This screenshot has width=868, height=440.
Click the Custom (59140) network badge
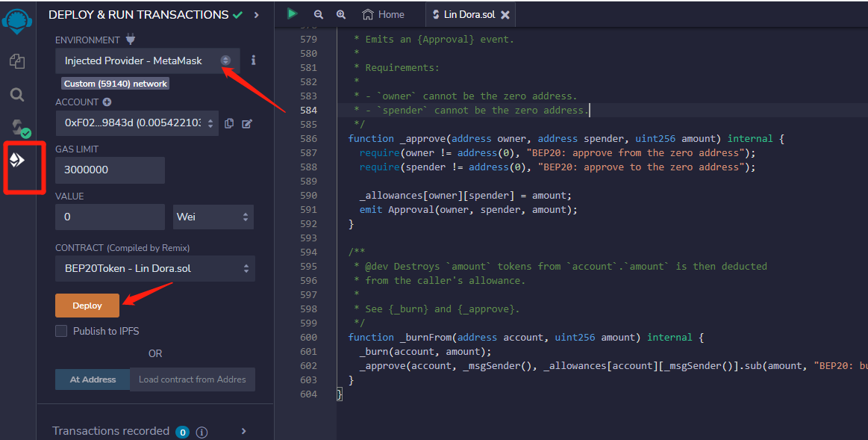tap(115, 84)
